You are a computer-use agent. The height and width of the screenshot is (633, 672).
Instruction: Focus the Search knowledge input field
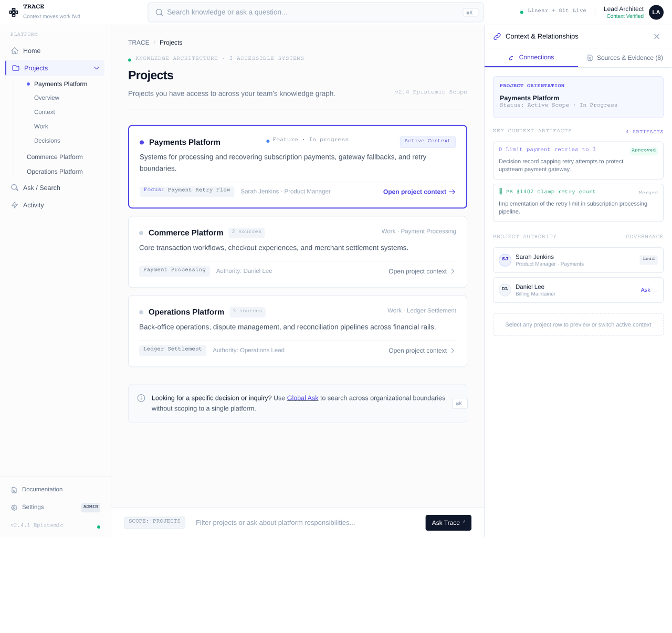click(x=316, y=12)
